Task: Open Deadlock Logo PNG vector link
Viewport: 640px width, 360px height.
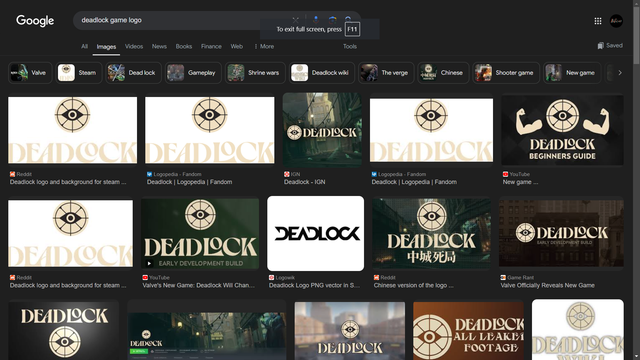Action: point(314,285)
